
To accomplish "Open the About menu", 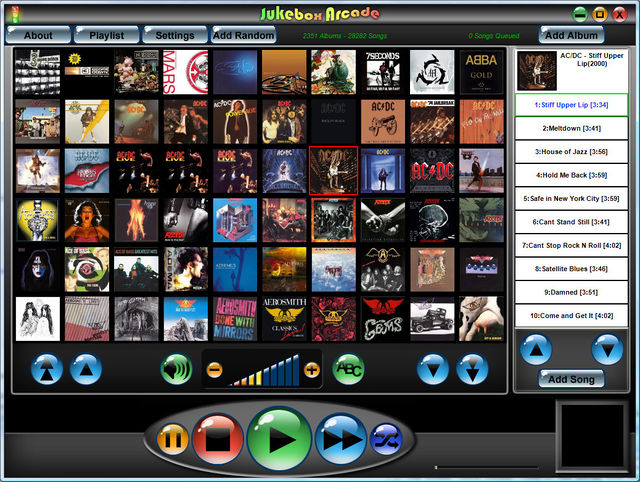I will 38,35.
